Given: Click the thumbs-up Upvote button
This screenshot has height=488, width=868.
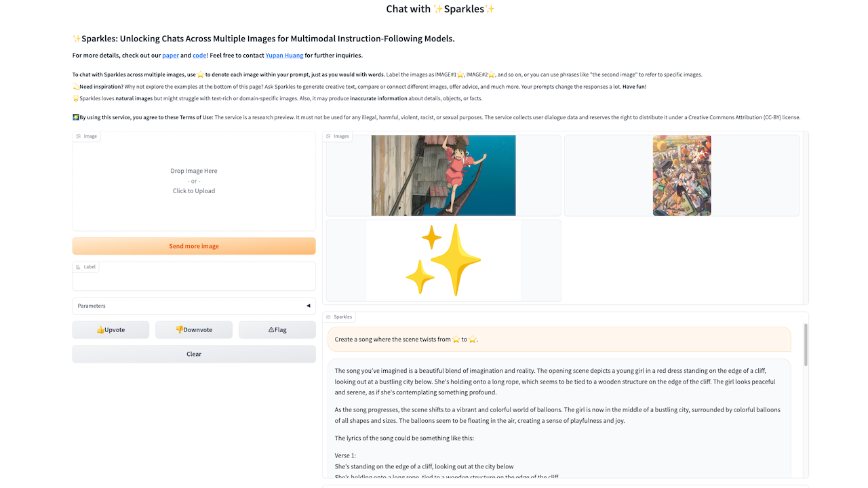Looking at the screenshot, I should coord(111,329).
